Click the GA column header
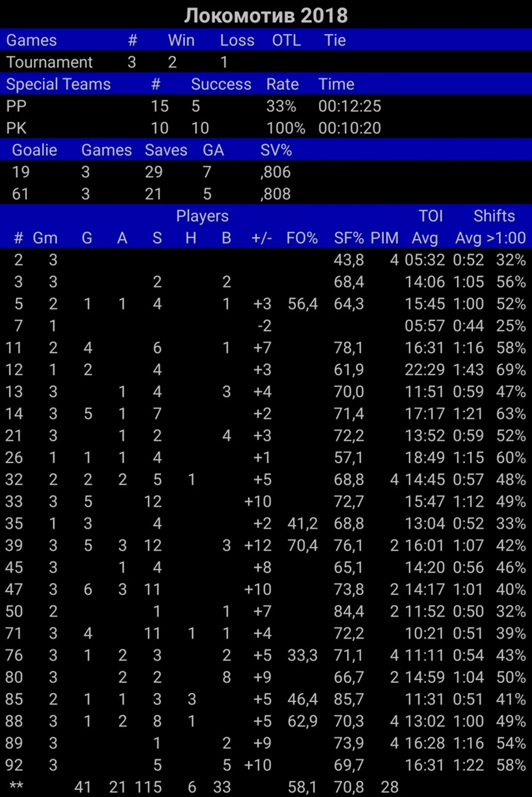The image size is (532, 797). (213, 150)
